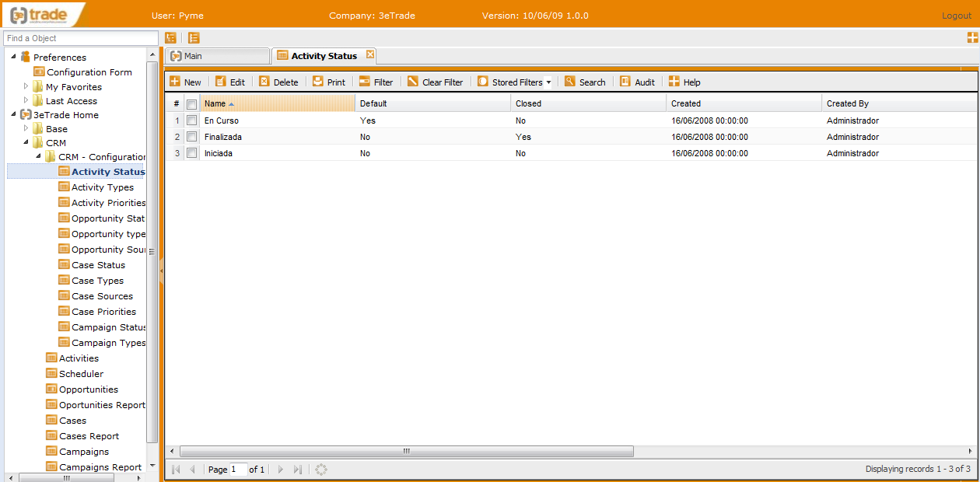Click the grid's horizontal scrollbar thumb
This screenshot has width=980, height=482.
pos(407,451)
